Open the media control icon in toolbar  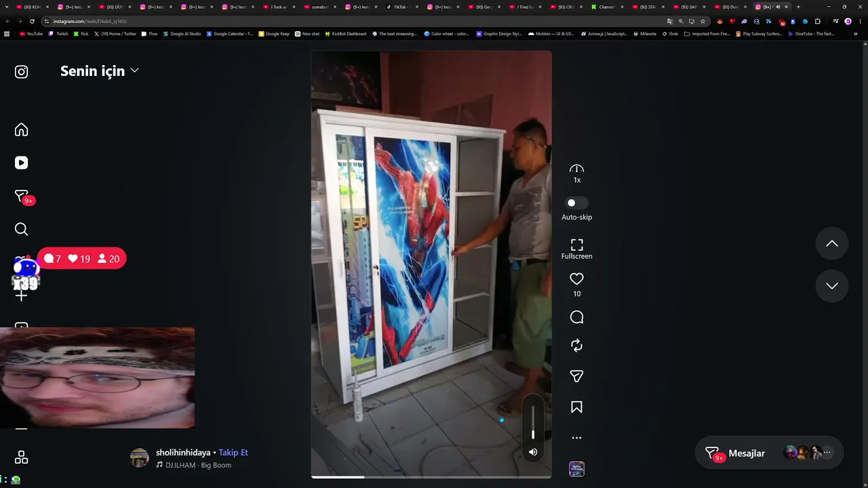835,21
